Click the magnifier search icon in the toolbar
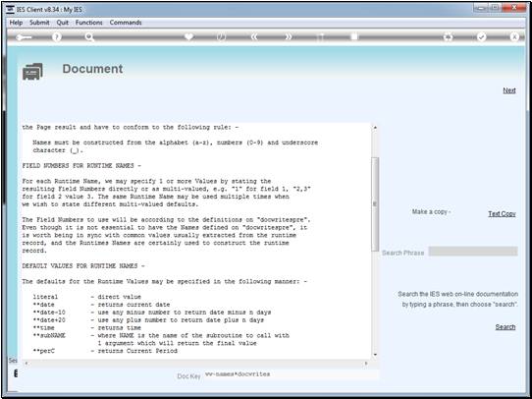 pyautogui.click(x=89, y=37)
